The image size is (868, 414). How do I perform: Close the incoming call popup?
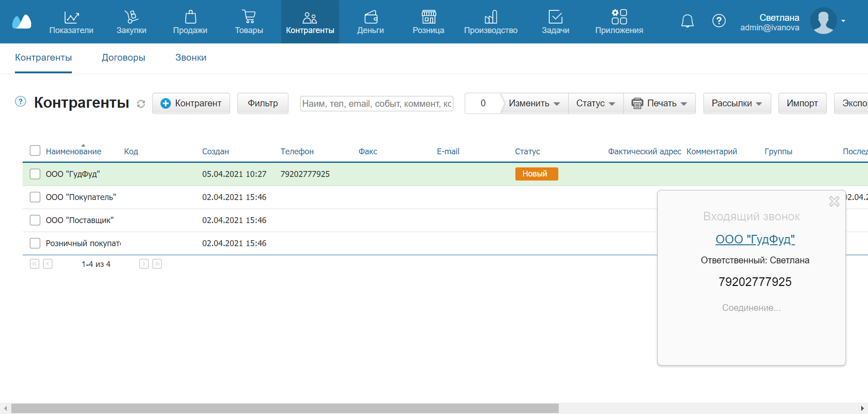(834, 201)
